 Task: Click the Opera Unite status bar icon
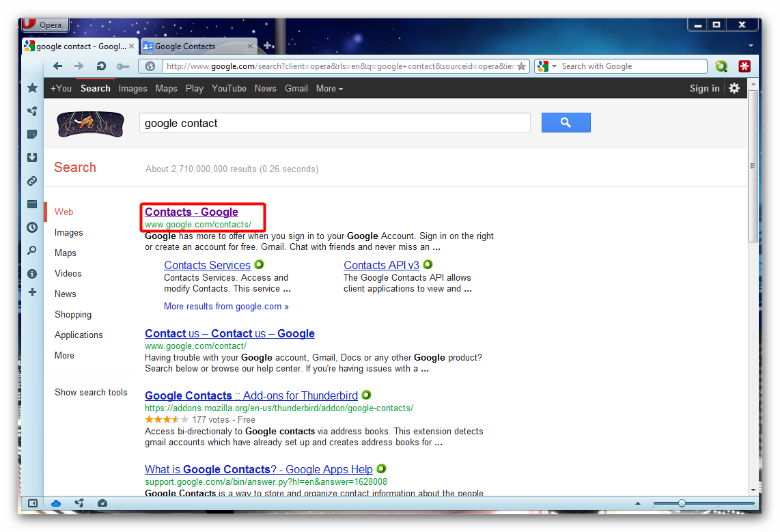(x=79, y=503)
